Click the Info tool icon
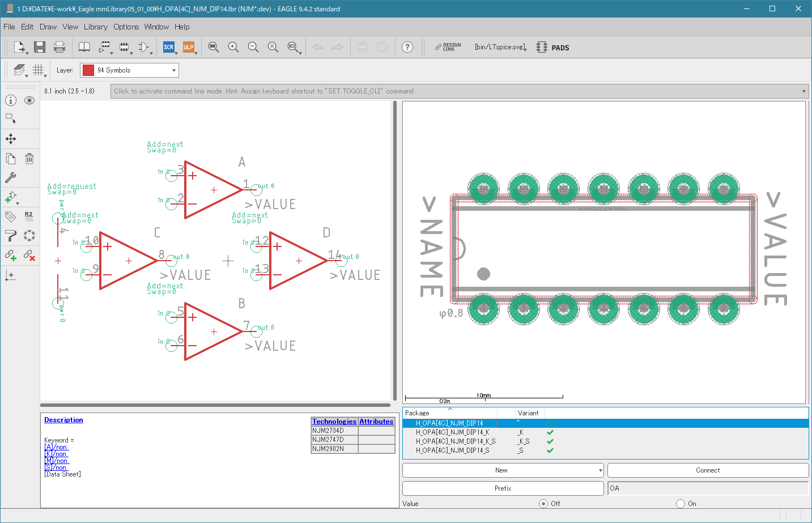812x523 pixels. (11, 100)
